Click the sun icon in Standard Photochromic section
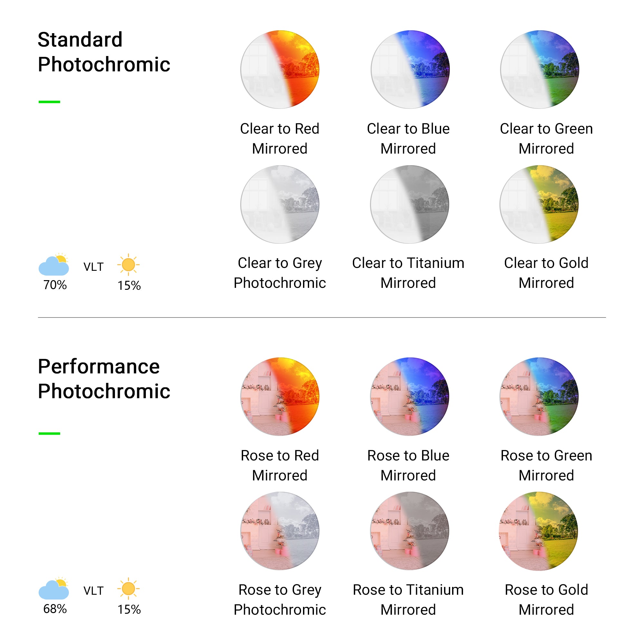644x644 pixels. 128,265
